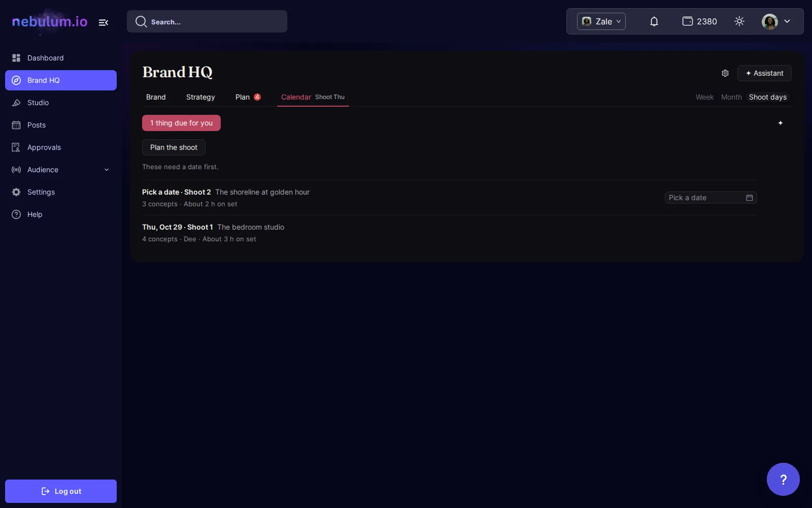The image size is (812, 508).
Task: Open Posts in the sidebar
Action: point(61,125)
